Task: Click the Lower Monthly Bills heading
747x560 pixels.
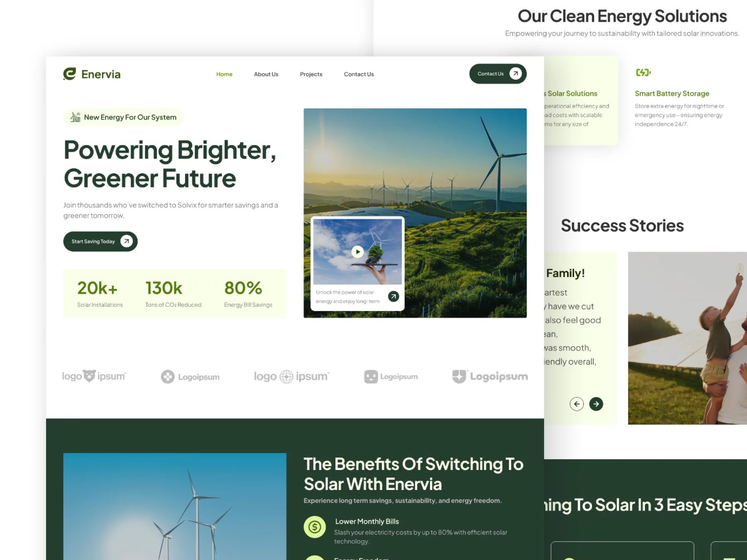Action: pyautogui.click(x=367, y=521)
